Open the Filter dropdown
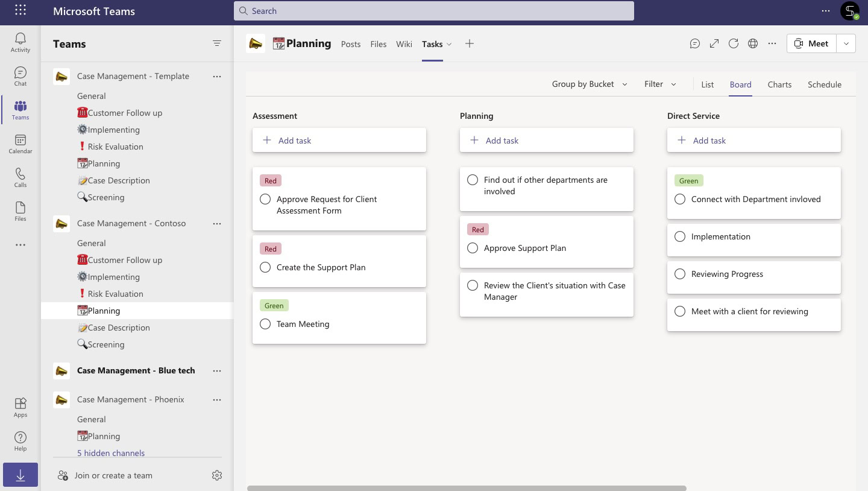Image resolution: width=868 pixels, height=491 pixels. pos(660,84)
